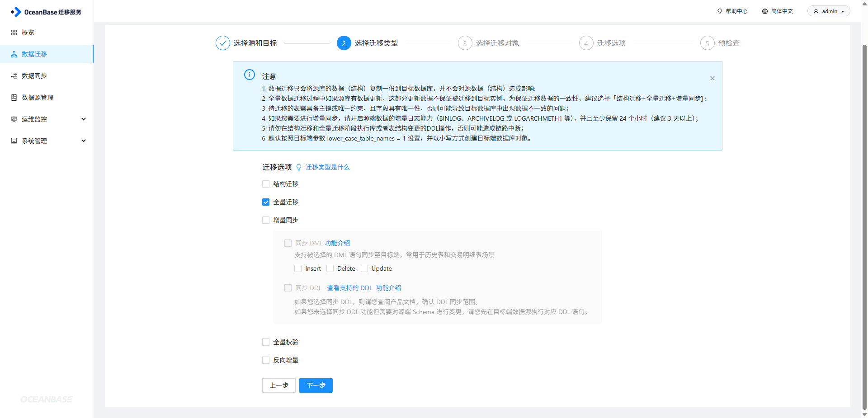Expand the 系统管理 submenu chevron
868x418 pixels.
[84, 141]
